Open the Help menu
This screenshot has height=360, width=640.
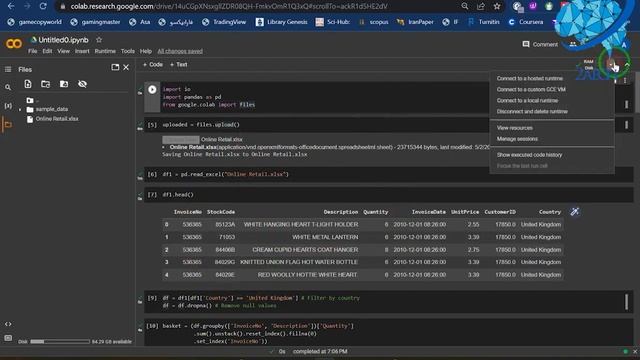click(146, 51)
